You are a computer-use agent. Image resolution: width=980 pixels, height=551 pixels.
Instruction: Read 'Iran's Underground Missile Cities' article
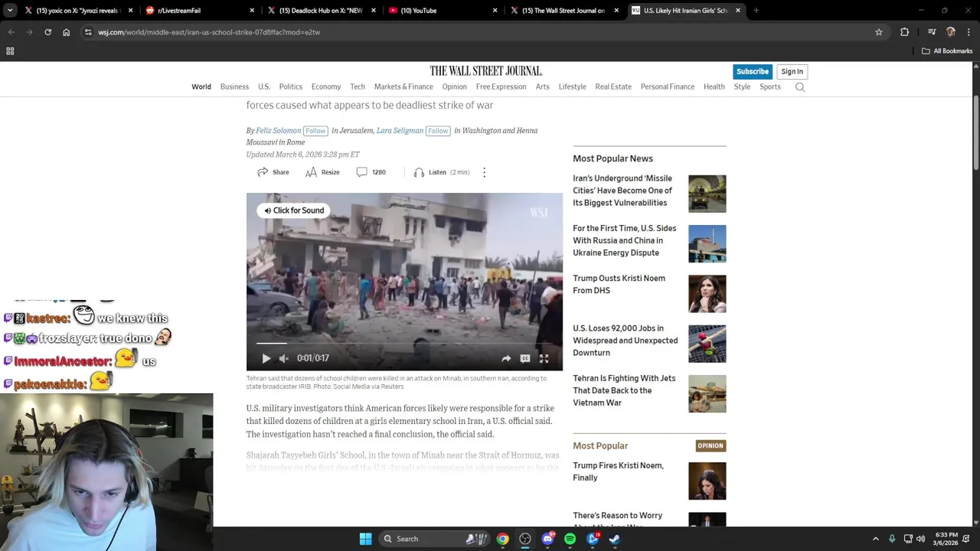tap(622, 191)
